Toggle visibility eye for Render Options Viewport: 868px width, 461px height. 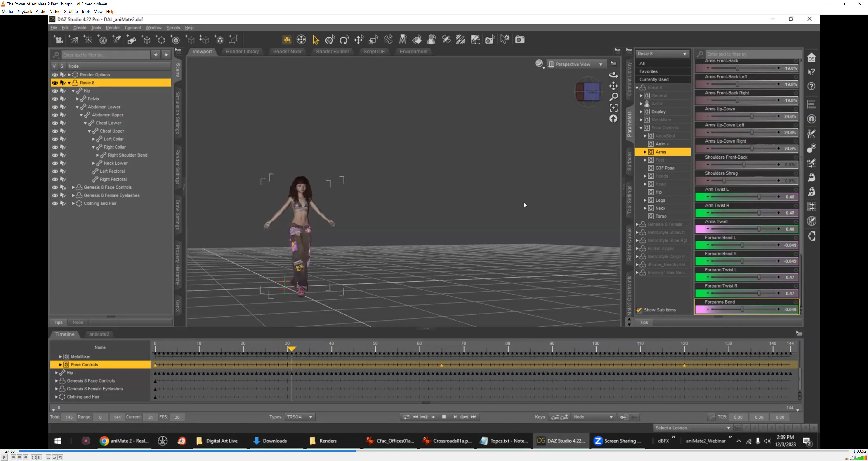54,74
